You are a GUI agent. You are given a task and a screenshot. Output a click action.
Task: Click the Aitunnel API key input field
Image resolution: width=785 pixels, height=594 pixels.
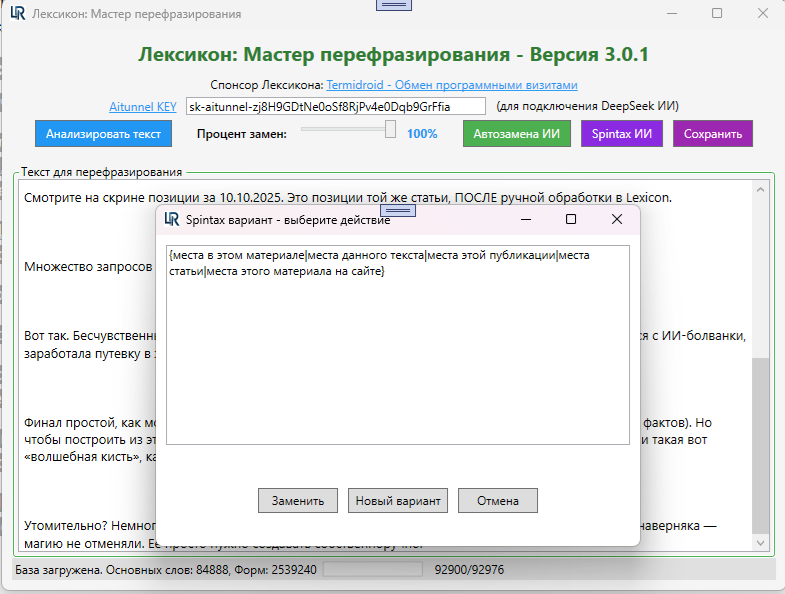point(335,106)
